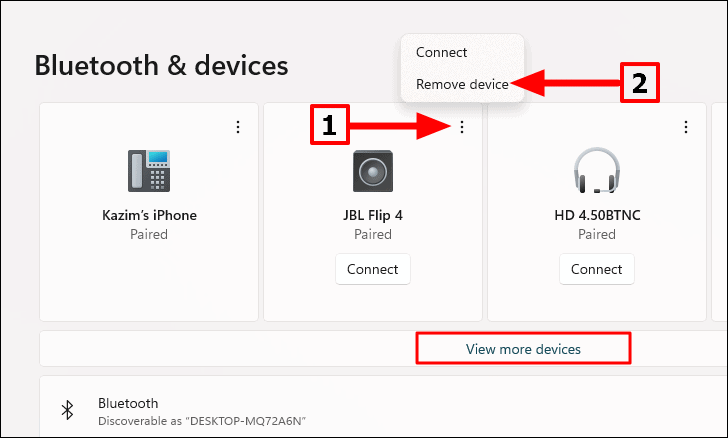This screenshot has height=438, width=728.
Task: Open three-dot menu on Kazim's iPhone card
Action: pyautogui.click(x=238, y=127)
